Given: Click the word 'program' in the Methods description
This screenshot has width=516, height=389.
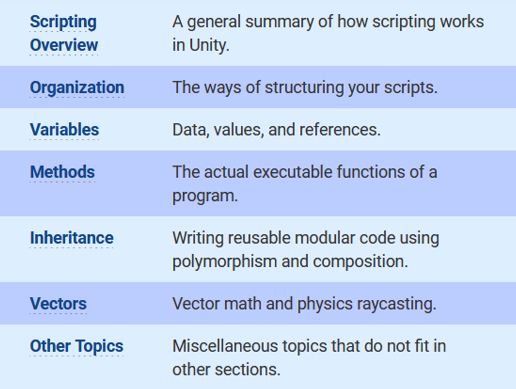Looking at the screenshot, I should pyautogui.click(x=205, y=196).
